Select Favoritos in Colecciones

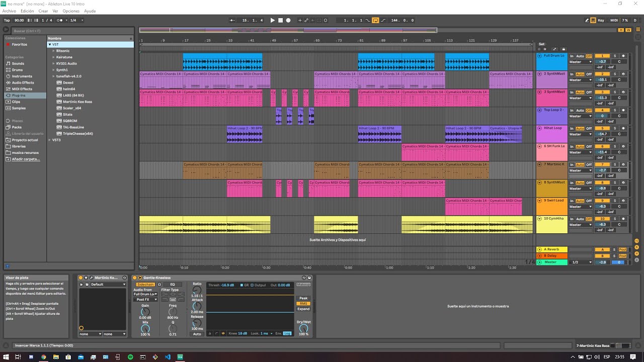tap(19, 44)
